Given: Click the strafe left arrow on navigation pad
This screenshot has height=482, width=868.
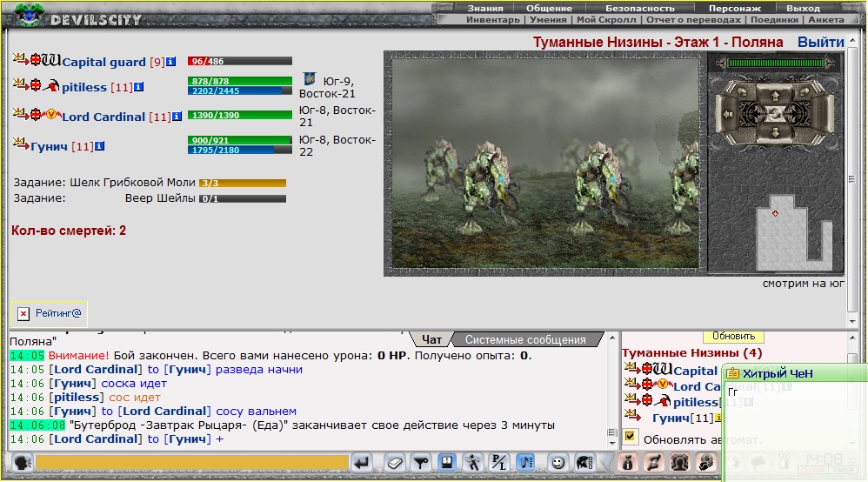Looking at the screenshot, I should (728, 114).
